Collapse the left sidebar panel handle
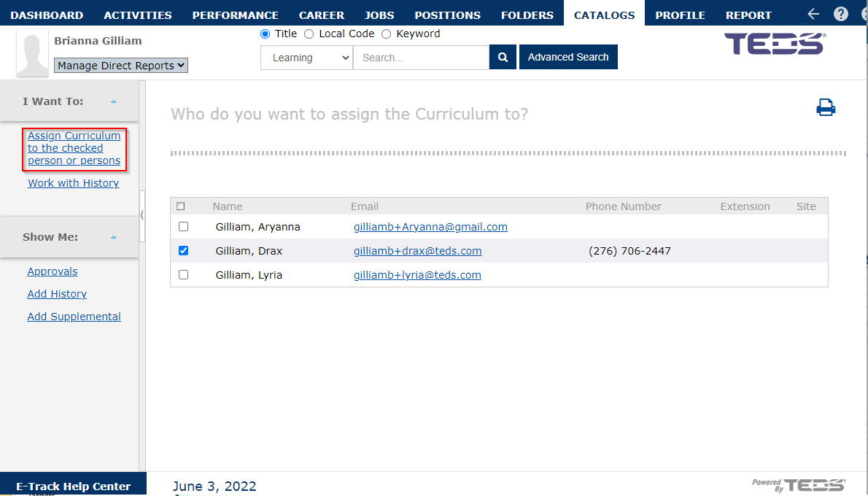Viewport: 868px width, 496px height. 142,215
